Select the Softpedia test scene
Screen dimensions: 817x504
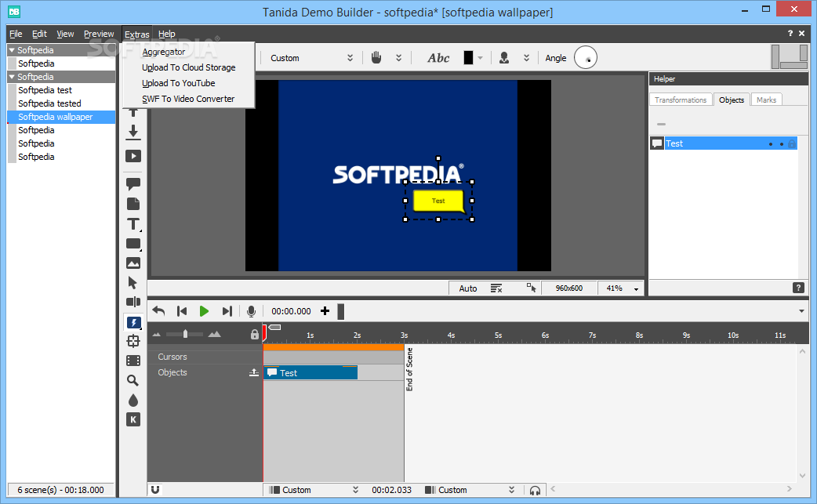tap(45, 90)
